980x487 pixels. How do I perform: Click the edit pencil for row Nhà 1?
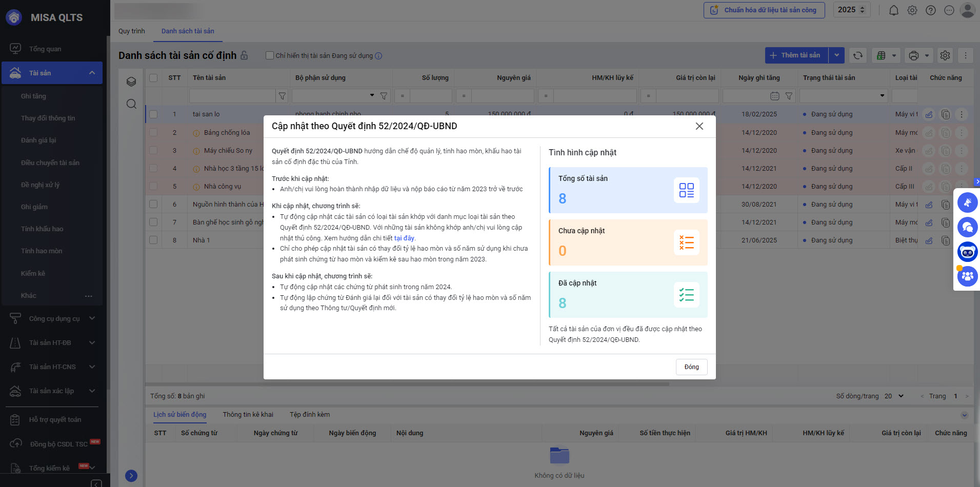[x=929, y=240]
